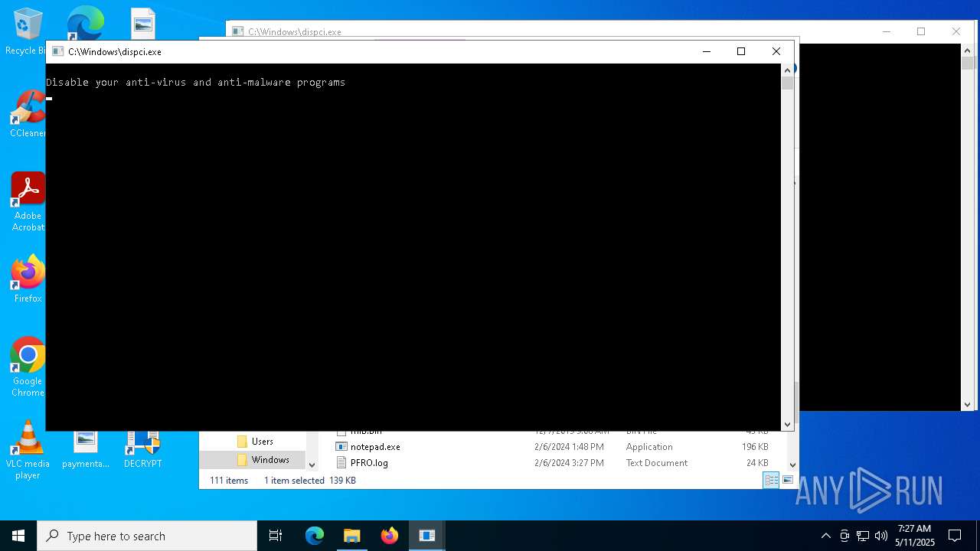Open the volume control tray icon
This screenshot has width=980, height=551.
pos(881,536)
